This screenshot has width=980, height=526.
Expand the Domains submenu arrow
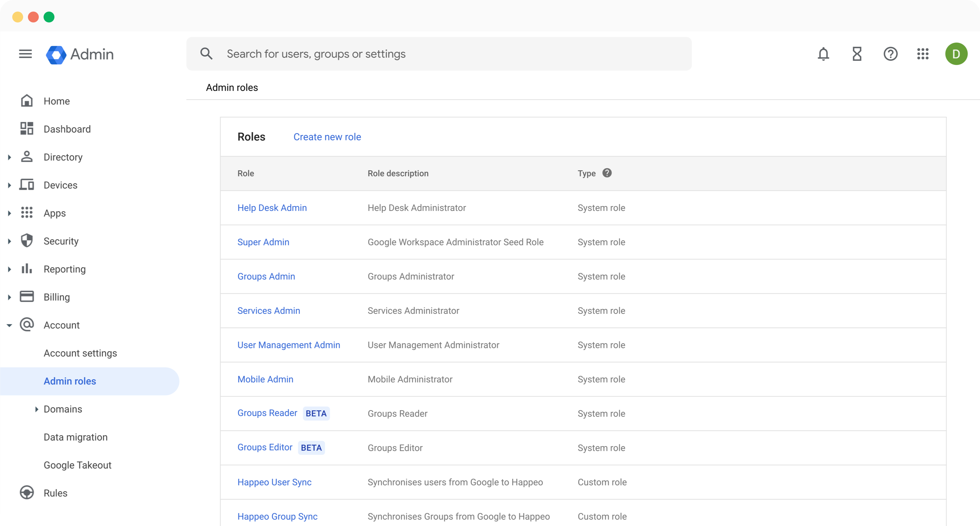pos(36,409)
